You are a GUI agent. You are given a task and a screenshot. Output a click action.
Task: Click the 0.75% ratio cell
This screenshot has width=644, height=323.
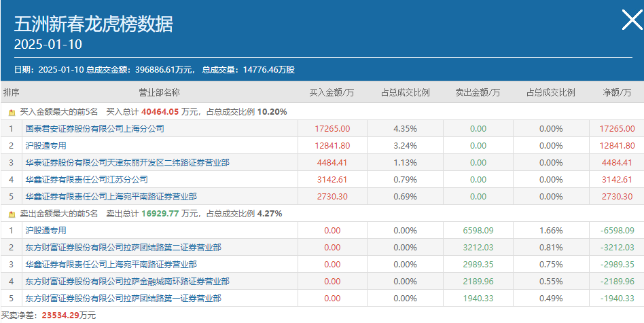pos(551,265)
